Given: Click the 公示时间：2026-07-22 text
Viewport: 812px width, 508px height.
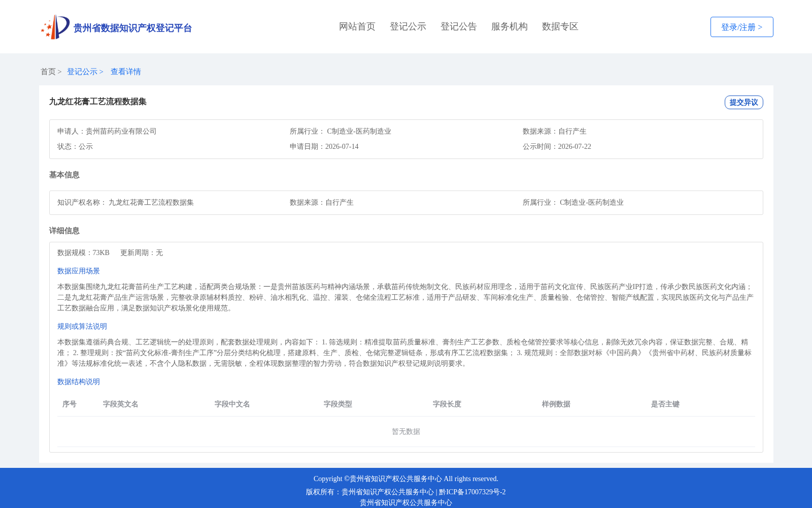Looking at the screenshot, I should [557, 146].
